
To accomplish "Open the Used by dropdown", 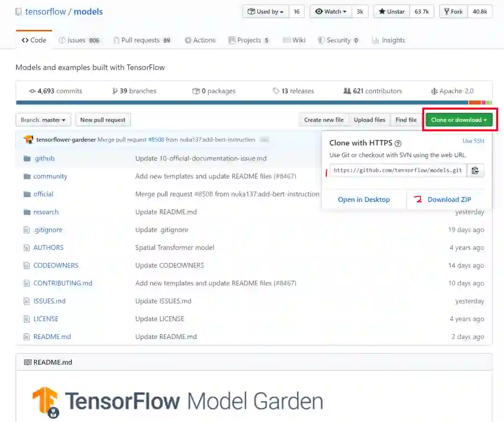I will tap(266, 12).
